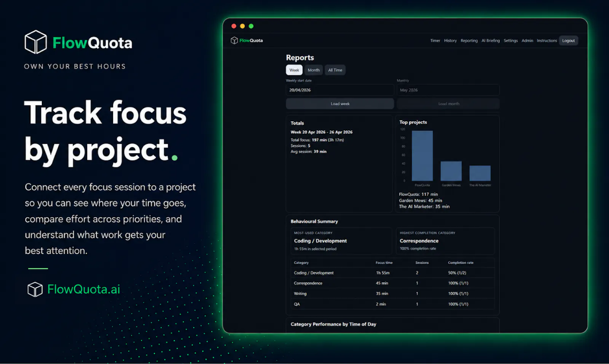Viewport: 609px width, 364px height.
Task: Click the Correspondence table row
Action: (392, 283)
